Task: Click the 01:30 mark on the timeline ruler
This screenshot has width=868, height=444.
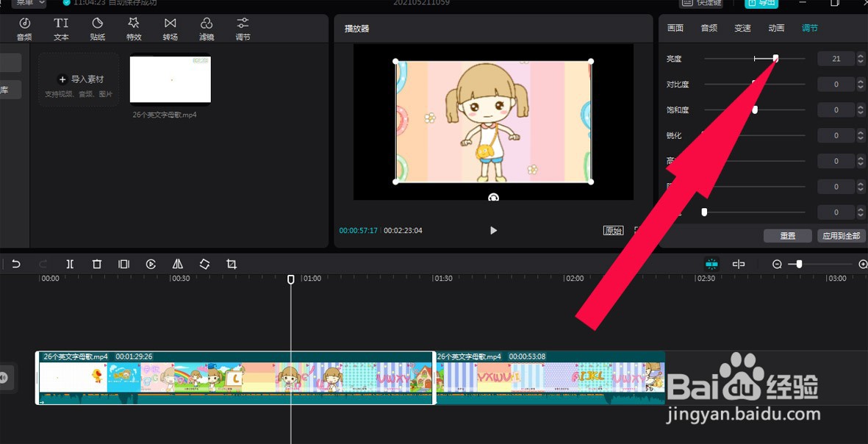Action: pyautogui.click(x=443, y=279)
